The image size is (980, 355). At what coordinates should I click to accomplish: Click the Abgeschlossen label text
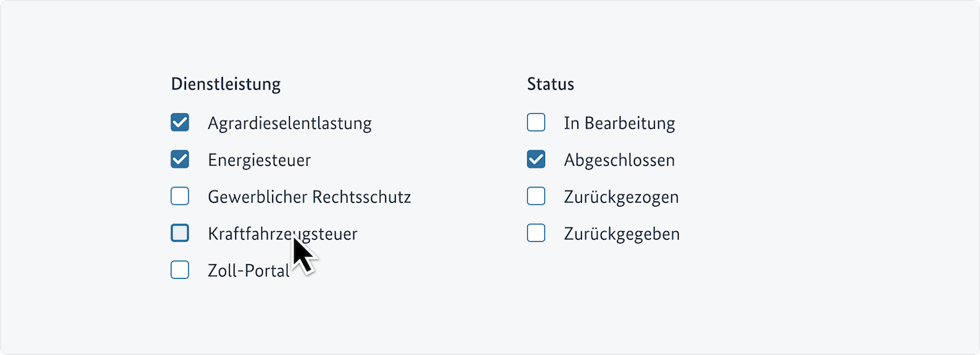[619, 160]
